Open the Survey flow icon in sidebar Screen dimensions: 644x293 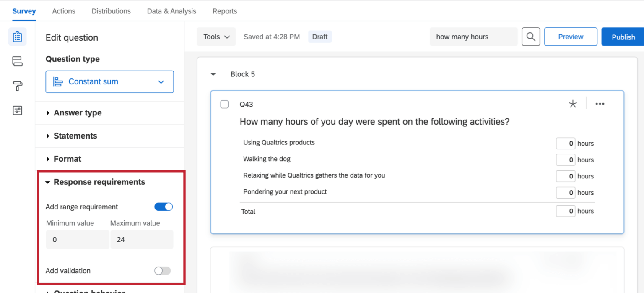[x=17, y=62]
